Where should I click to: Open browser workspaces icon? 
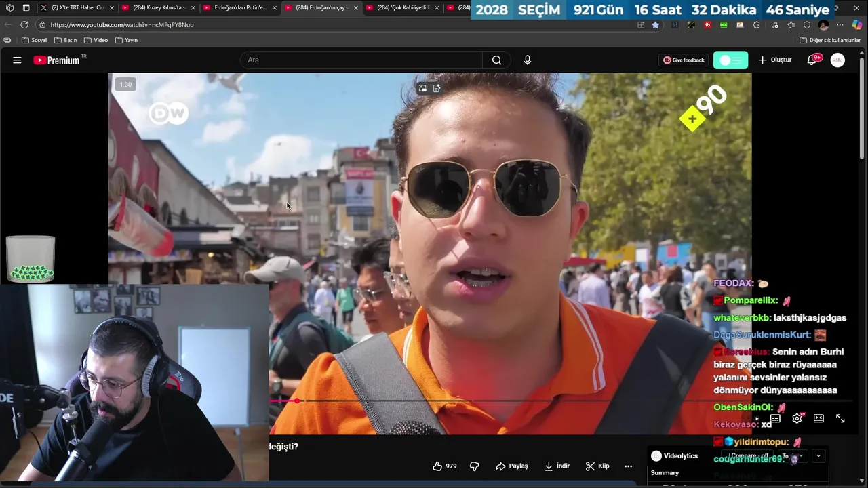9,8
